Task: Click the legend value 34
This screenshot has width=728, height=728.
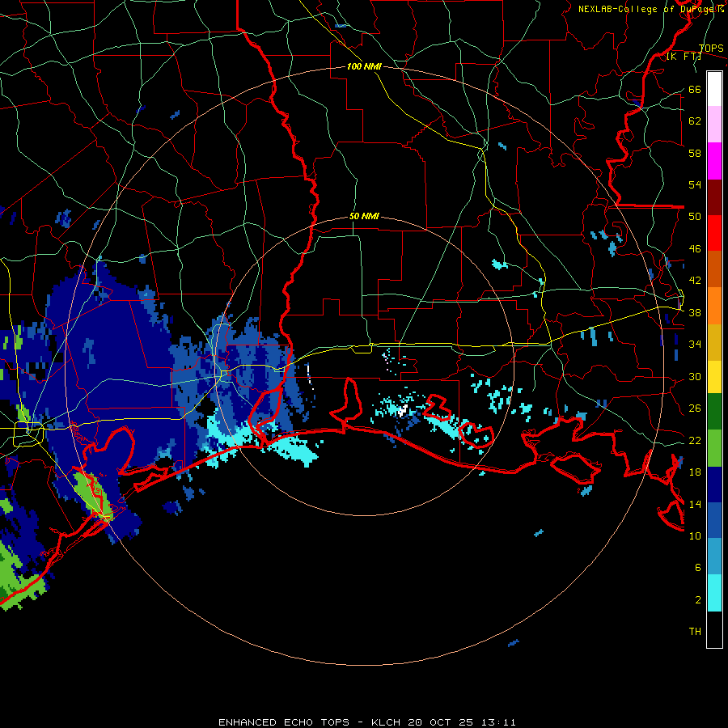Action: [695, 345]
